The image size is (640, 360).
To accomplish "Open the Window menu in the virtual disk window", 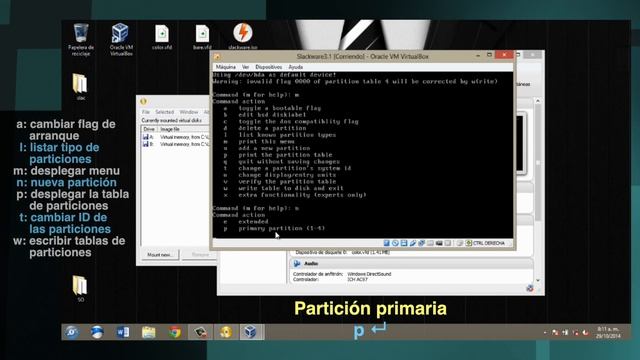I will tap(189, 112).
